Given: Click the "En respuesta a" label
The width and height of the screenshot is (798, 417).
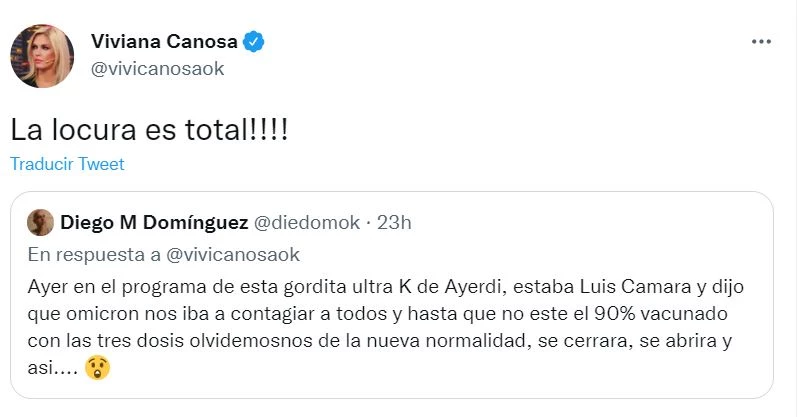Looking at the screenshot, I should (x=96, y=254).
